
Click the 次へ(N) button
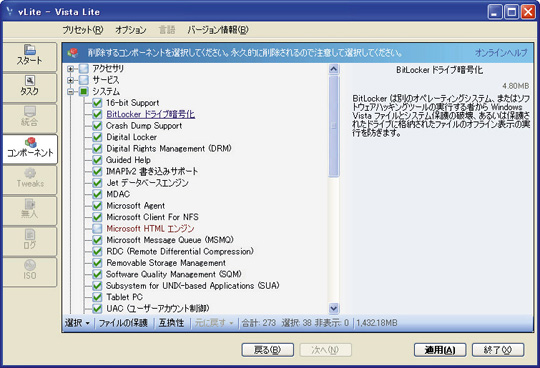pyautogui.click(x=325, y=350)
